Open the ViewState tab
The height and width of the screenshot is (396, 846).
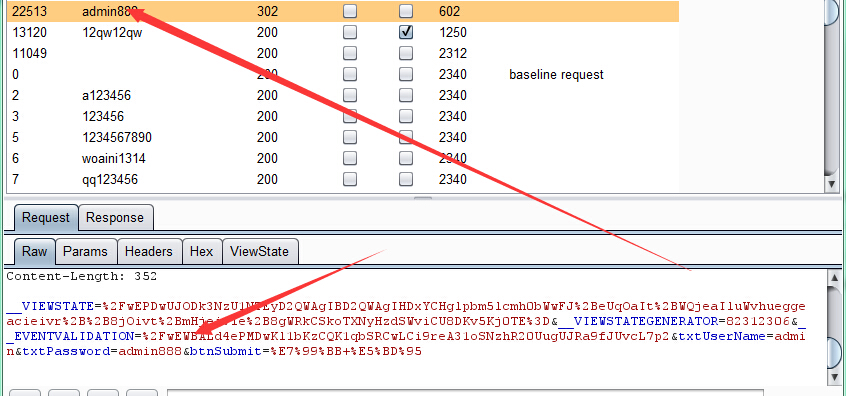point(260,251)
